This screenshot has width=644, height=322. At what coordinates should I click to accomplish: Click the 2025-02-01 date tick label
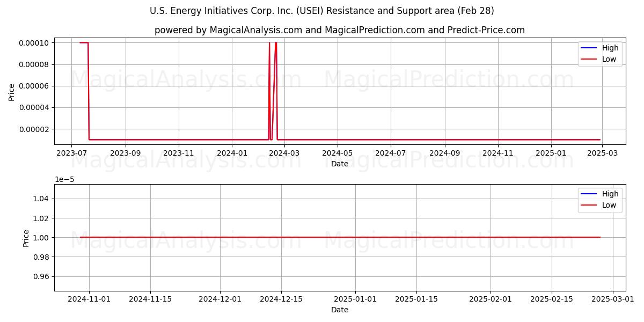(491, 299)
